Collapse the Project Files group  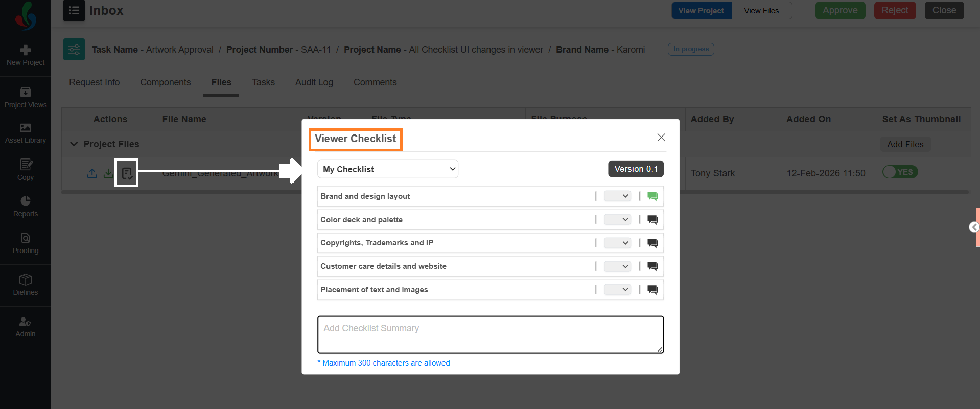(x=74, y=144)
